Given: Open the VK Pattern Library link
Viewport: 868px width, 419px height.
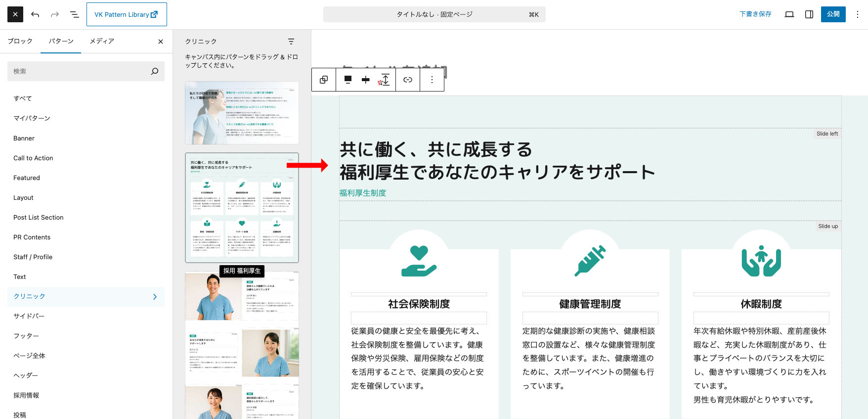Looking at the screenshot, I should [x=127, y=14].
